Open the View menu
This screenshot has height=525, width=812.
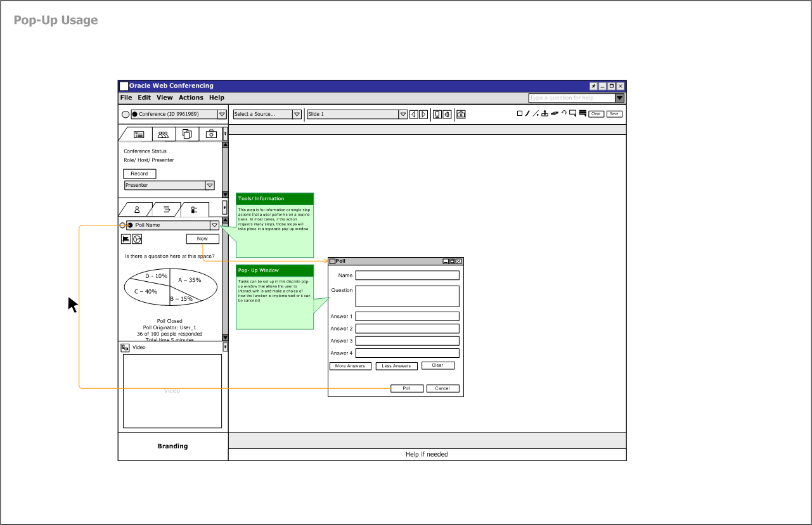tap(165, 98)
